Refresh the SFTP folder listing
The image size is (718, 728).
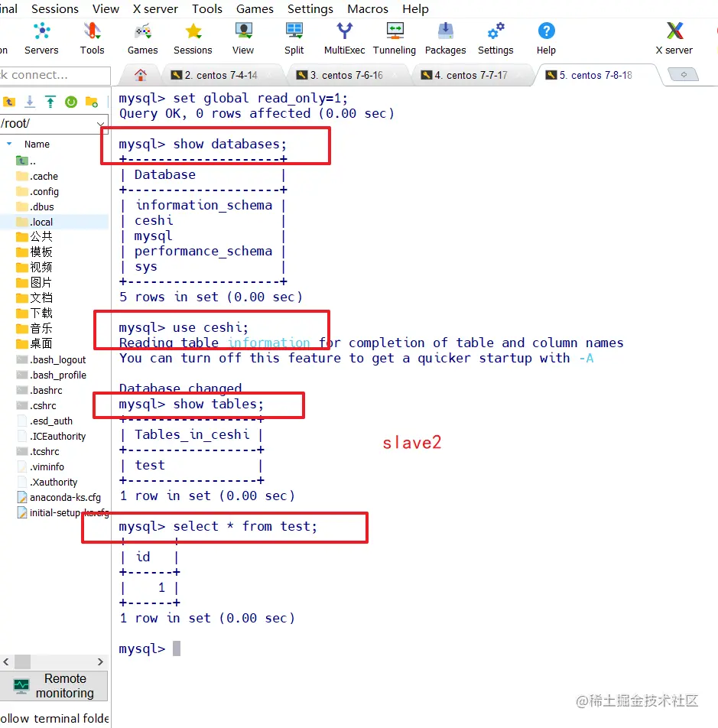[71, 102]
